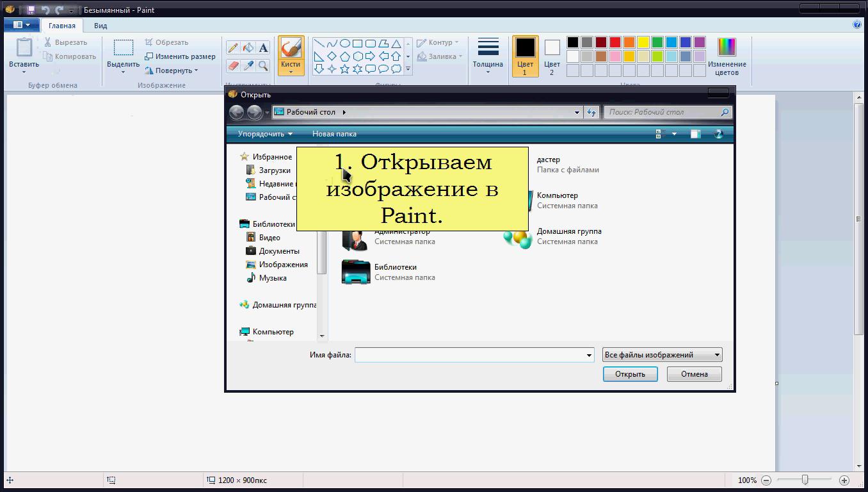The height and width of the screenshot is (492, 868).
Task: Open the view mode dropdown arrow in dialog
Action: (674, 134)
